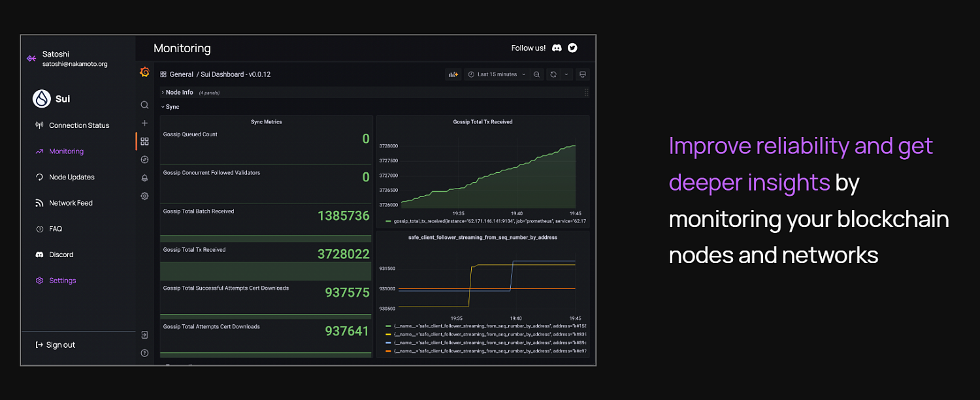980x400 pixels.
Task: Click the Add panel icon in toolbar
Action: pos(453,74)
